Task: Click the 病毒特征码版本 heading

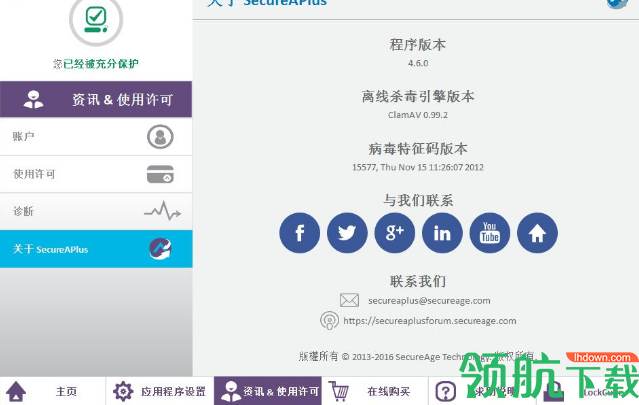Action: pyautogui.click(x=418, y=149)
